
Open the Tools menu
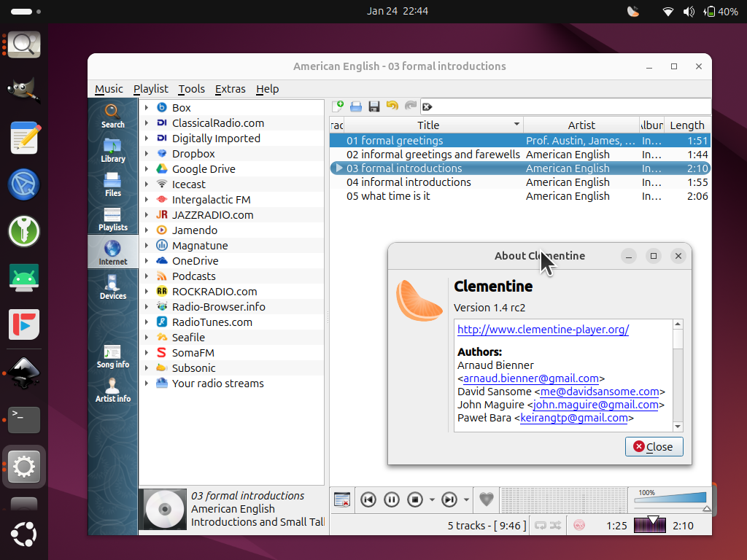click(192, 89)
